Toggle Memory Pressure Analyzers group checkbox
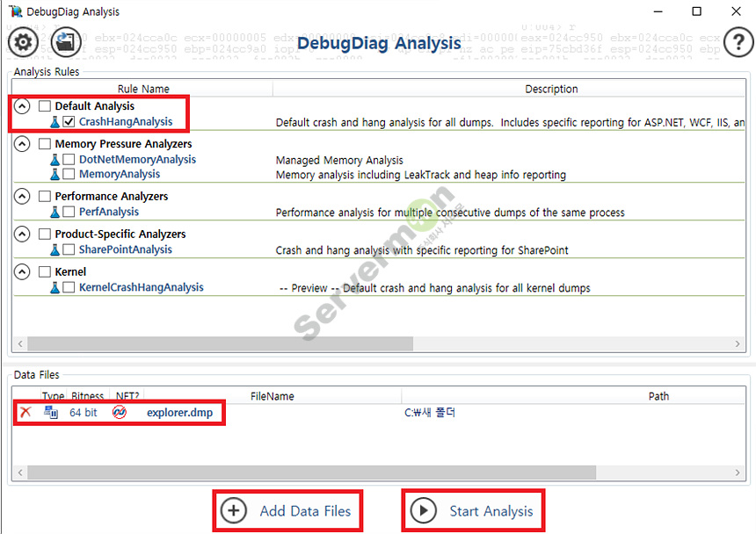 [x=45, y=143]
